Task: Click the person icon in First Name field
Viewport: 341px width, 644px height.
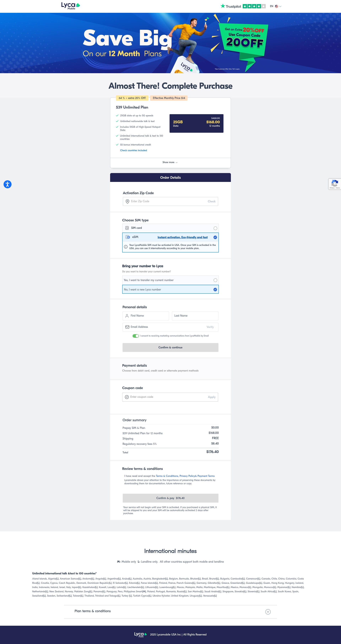Action: coord(127,316)
